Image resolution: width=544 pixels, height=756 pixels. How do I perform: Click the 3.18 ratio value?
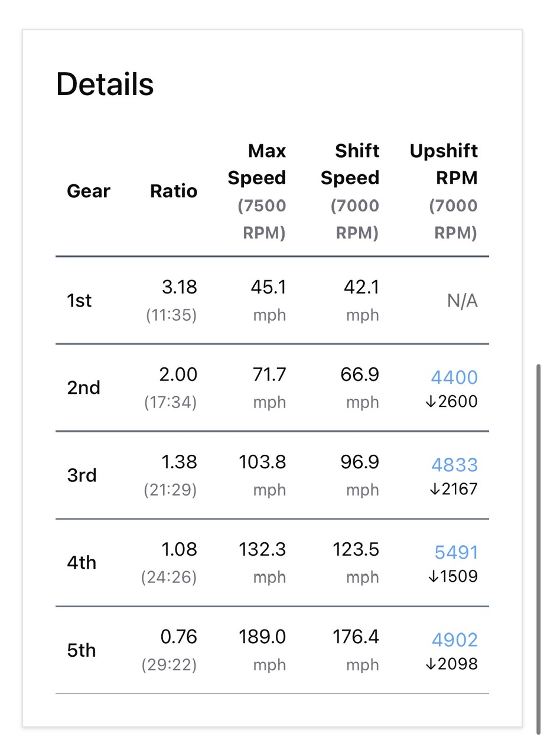click(x=179, y=288)
